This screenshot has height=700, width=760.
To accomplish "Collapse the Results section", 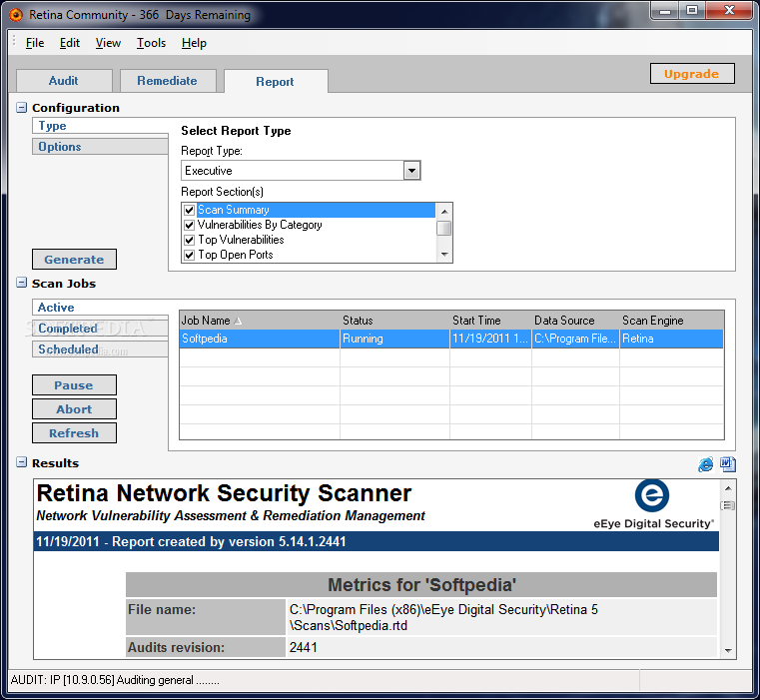I will click(x=21, y=462).
